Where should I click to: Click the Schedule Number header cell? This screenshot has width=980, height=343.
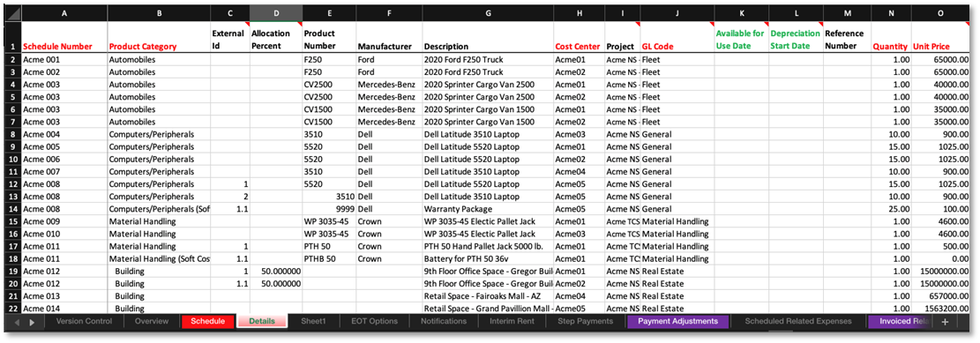[x=64, y=38]
